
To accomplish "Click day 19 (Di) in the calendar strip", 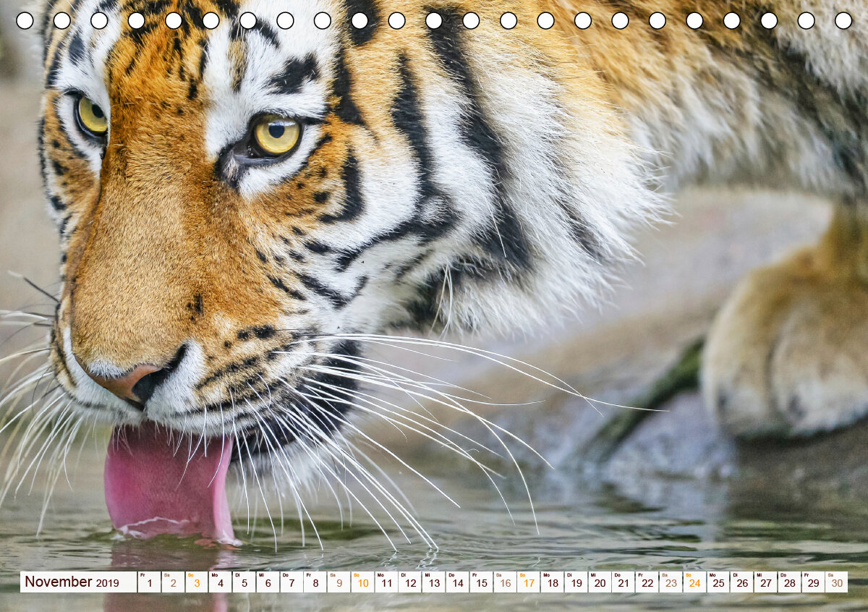I will tap(576, 582).
